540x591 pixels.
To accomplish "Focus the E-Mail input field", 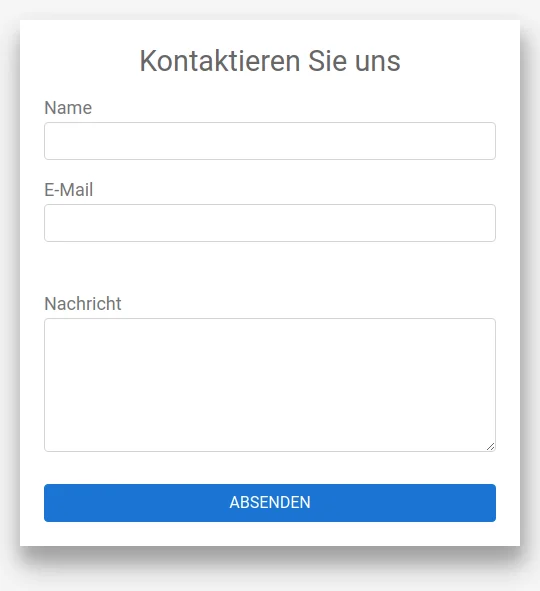I will [x=270, y=223].
